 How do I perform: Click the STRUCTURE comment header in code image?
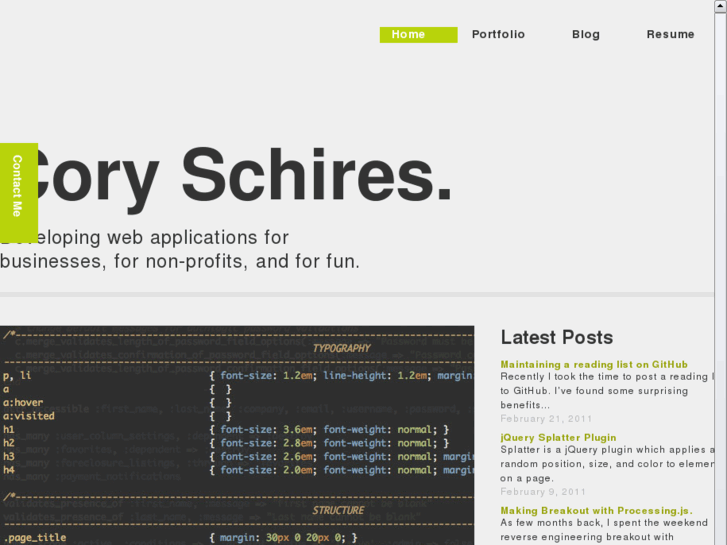click(338, 511)
